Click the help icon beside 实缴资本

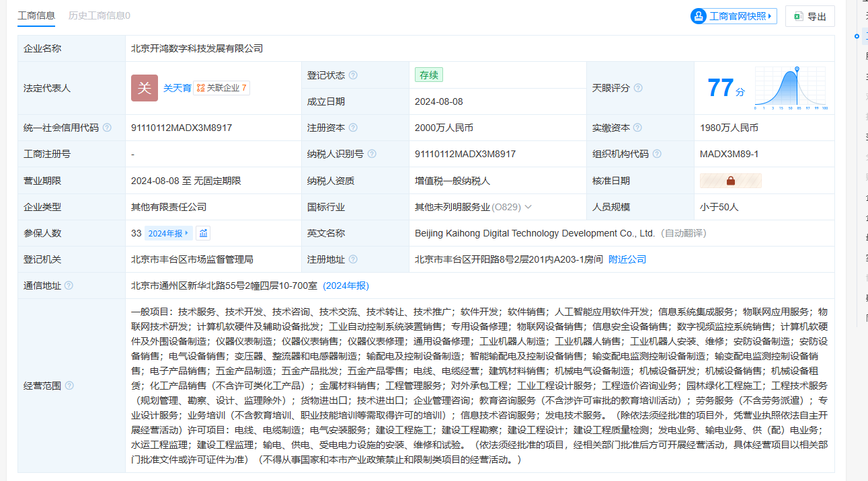pyautogui.click(x=638, y=128)
